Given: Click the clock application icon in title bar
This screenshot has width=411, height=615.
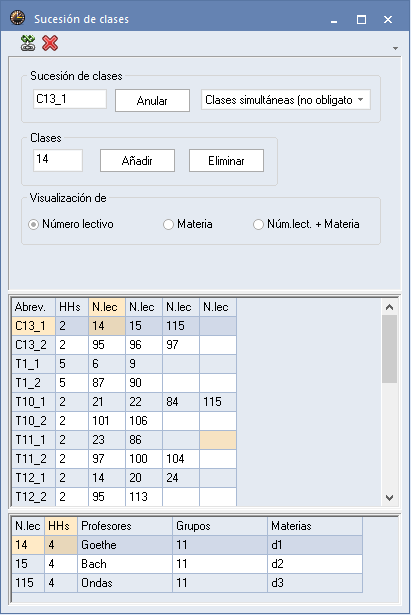Looking at the screenshot, I should point(17,18).
